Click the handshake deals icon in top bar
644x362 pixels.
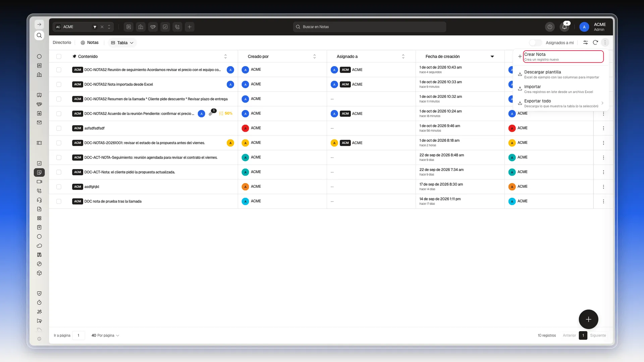coord(153,27)
